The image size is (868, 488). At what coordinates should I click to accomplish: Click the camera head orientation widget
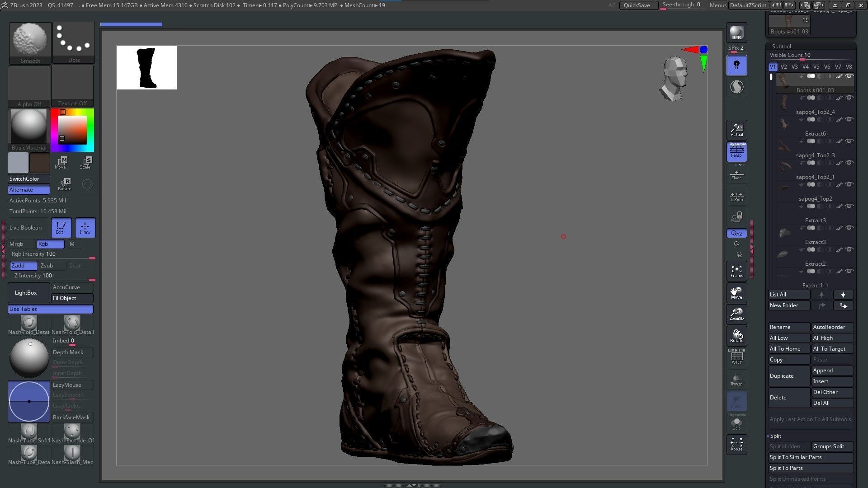click(674, 79)
